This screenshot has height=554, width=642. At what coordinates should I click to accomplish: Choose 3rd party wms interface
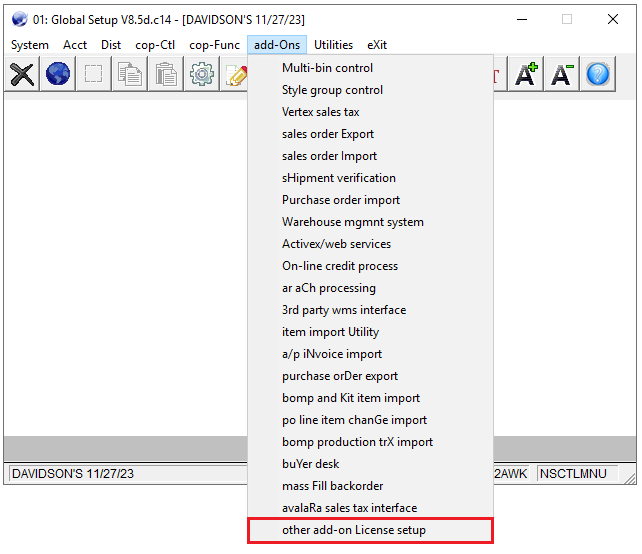pyautogui.click(x=371, y=310)
